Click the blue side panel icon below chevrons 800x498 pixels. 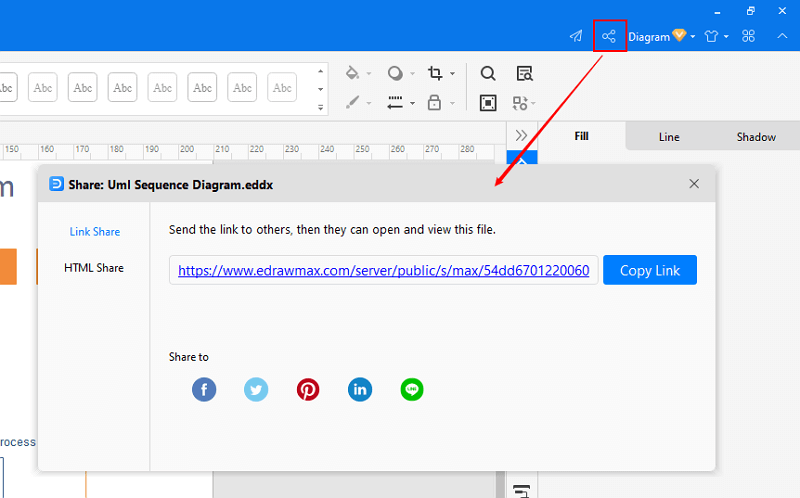click(522, 158)
